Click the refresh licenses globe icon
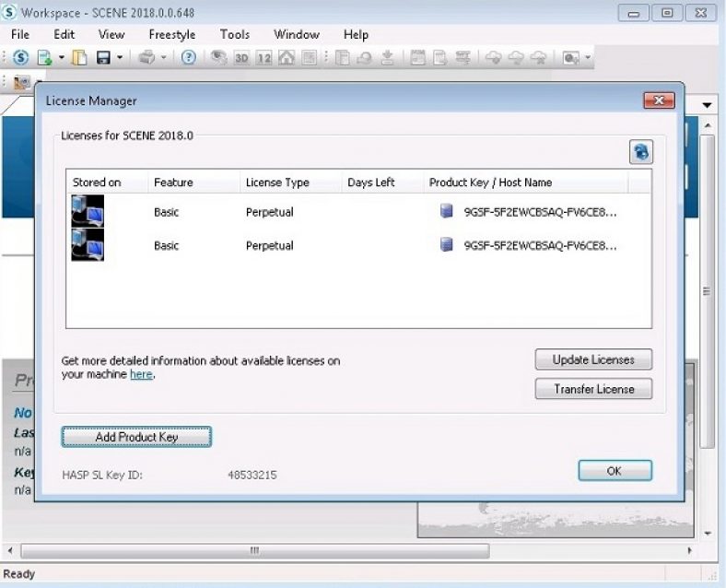 pos(640,153)
